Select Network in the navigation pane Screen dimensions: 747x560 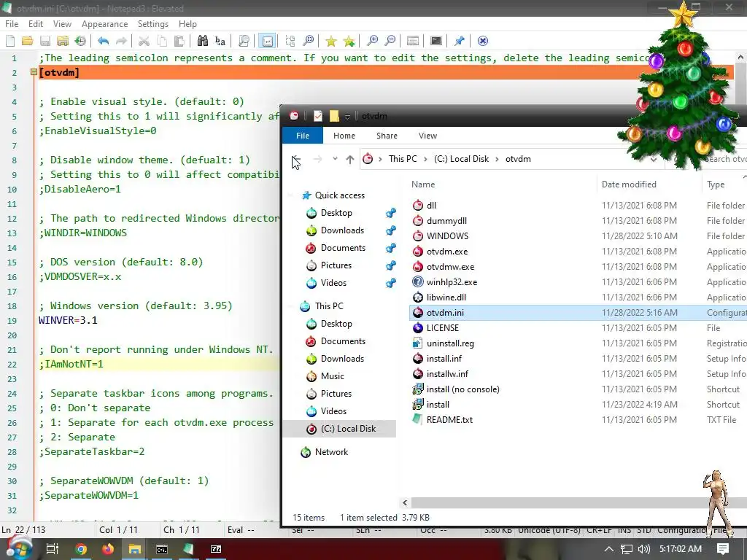(x=331, y=452)
